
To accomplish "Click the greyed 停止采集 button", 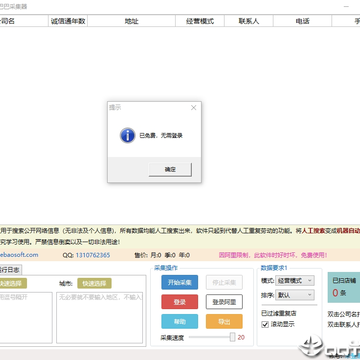I will click(224, 282).
